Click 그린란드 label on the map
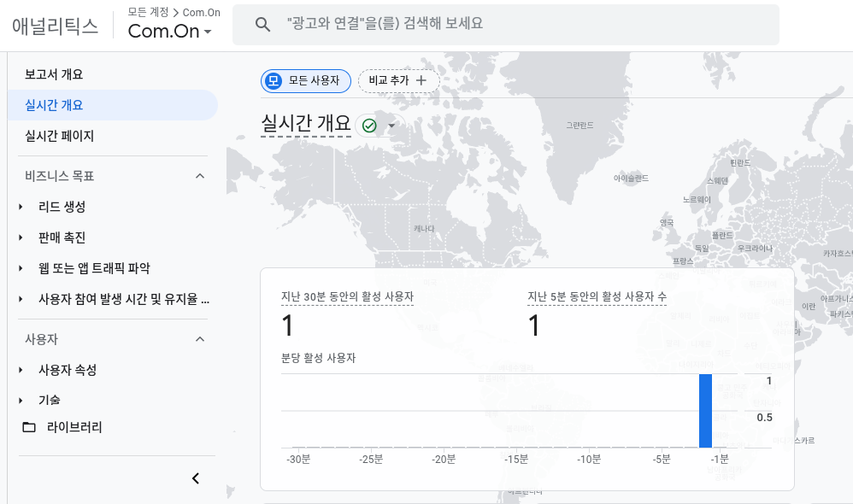Image resolution: width=853 pixels, height=504 pixels. pyautogui.click(x=579, y=126)
